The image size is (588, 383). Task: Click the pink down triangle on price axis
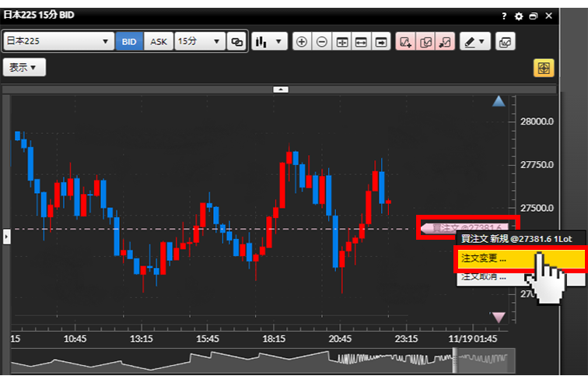pyautogui.click(x=499, y=318)
